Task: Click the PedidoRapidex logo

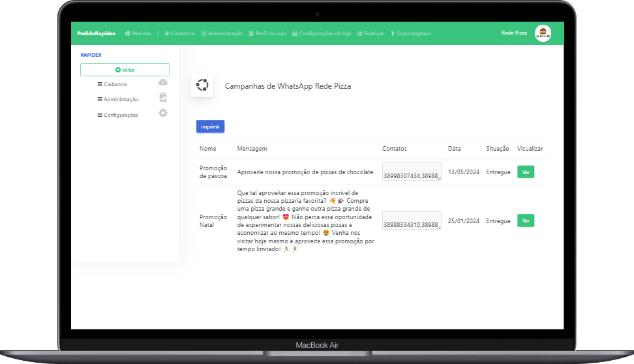Action: click(96, 33)
